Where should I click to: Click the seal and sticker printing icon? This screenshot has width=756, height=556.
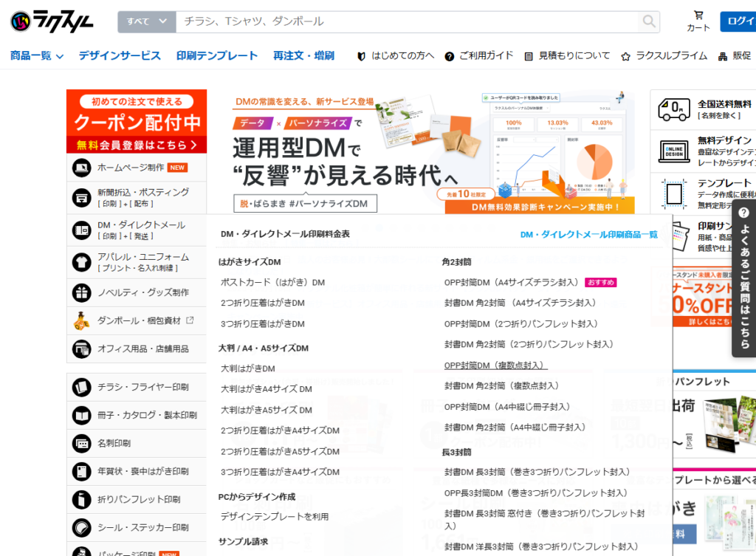pos(81,527)
